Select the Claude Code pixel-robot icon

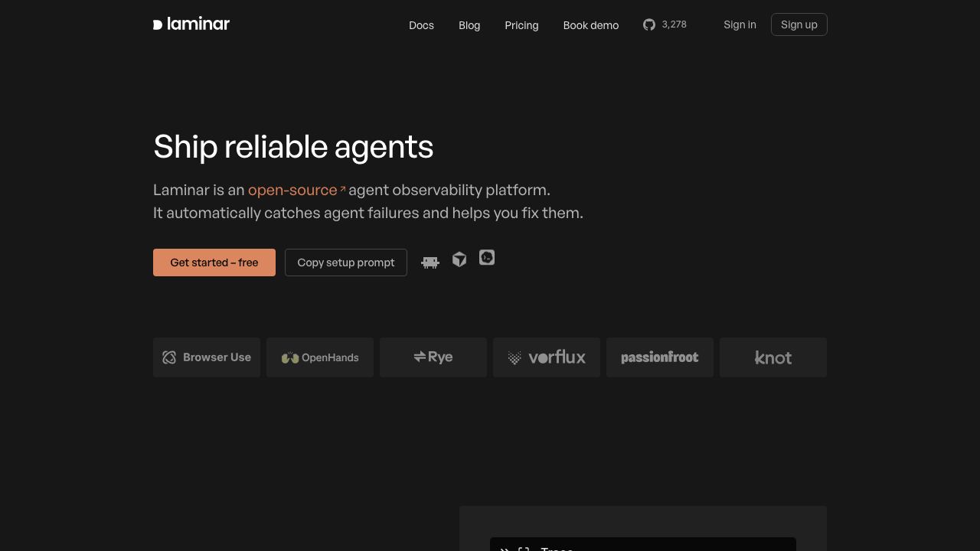click(x=430, y=262)
